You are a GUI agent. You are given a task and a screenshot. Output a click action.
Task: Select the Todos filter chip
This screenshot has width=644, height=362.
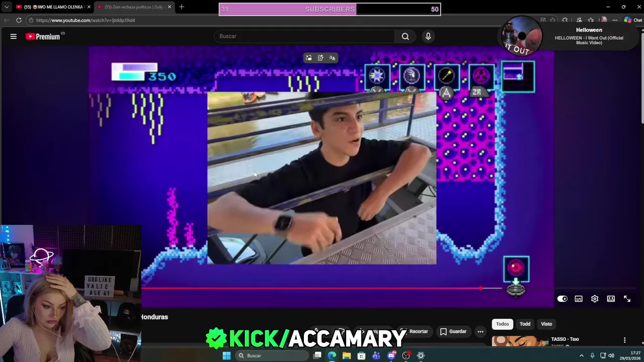[x=503, y=324]
